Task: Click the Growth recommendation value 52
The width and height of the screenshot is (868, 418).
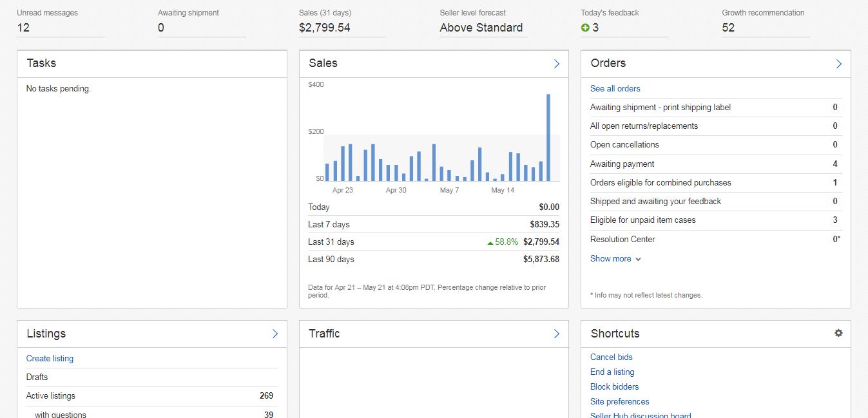Action: 728,28
